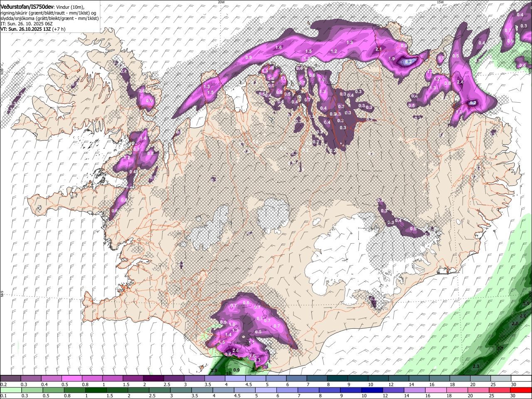Click the 30 label in the purple legend row

click(x=513, y=384)
